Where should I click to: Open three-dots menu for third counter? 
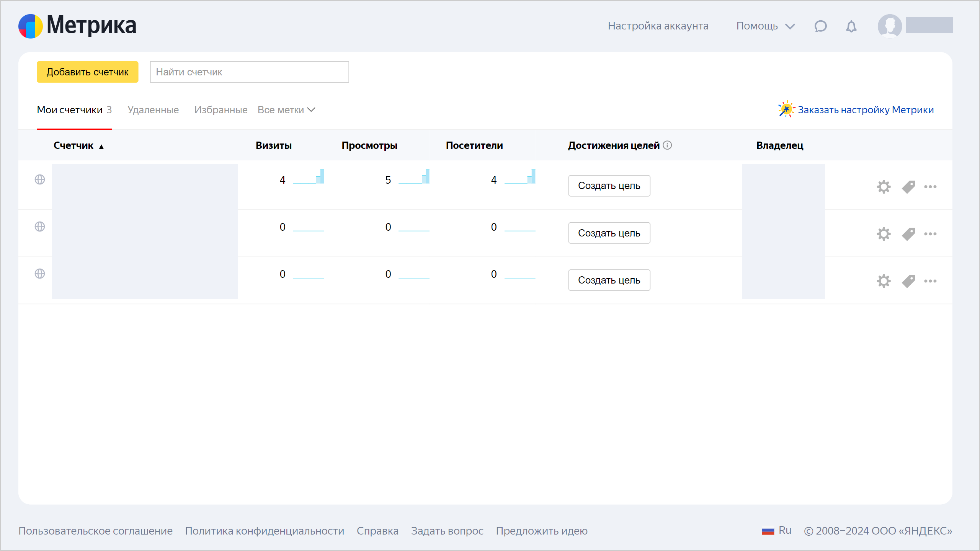coord(930,281)
